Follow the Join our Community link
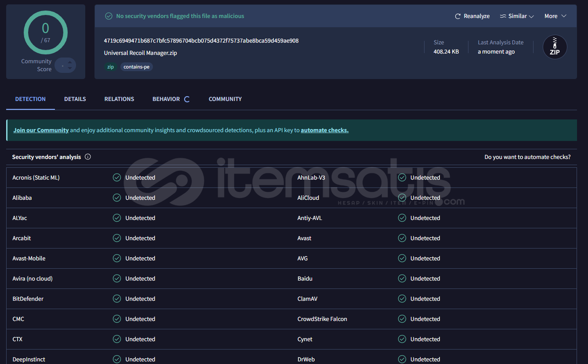The image size is (588, 364). point(41,130)
